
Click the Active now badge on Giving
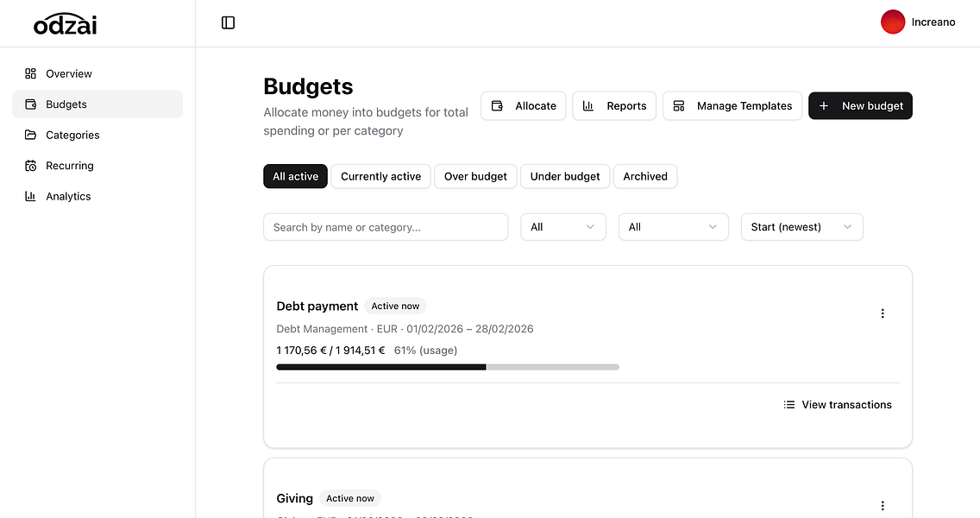[x=350, y=499]
